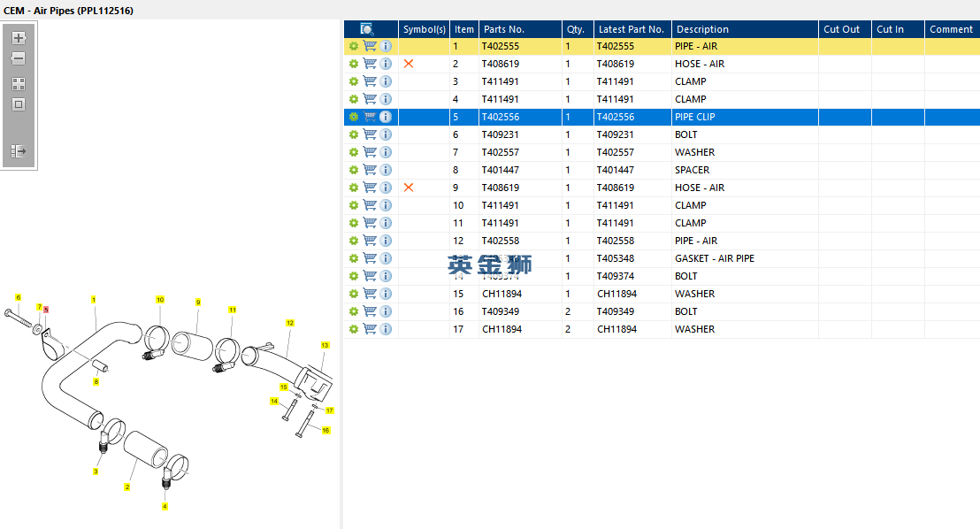The width and height of the screenshot is (980, 529).
Task: Click the Latest Part No. column header
Action: (632, 29)
